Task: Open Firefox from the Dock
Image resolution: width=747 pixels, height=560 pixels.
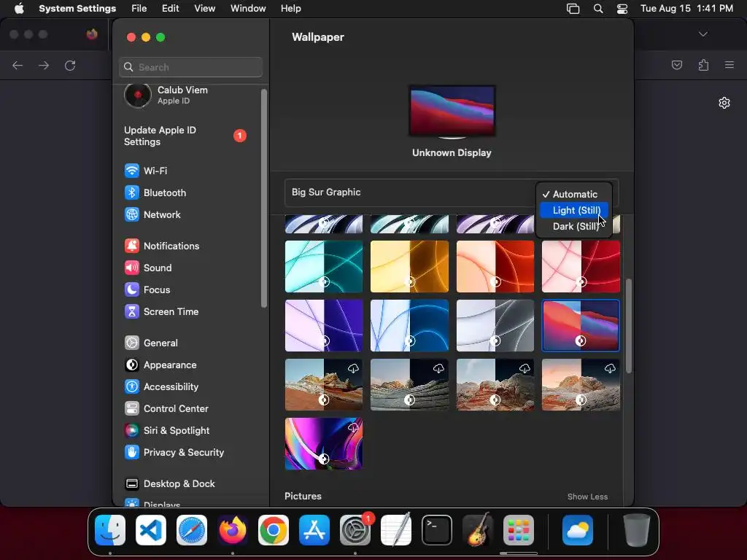Action: tap(233, 530)
